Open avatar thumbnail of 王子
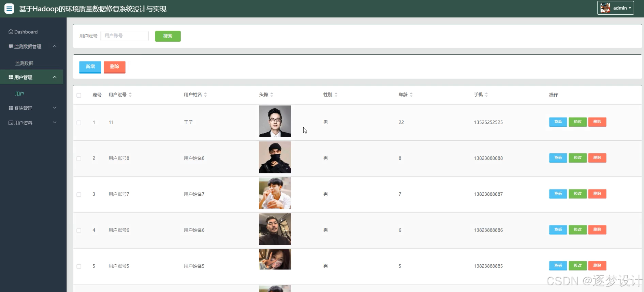Viewport: 644px width, 292px height. click(x=275, y=121)
